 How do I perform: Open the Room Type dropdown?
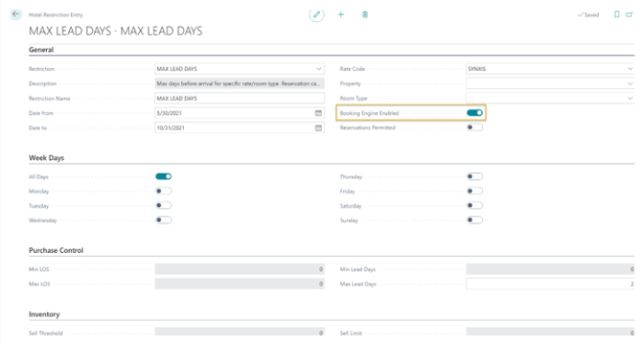[630, 98]
